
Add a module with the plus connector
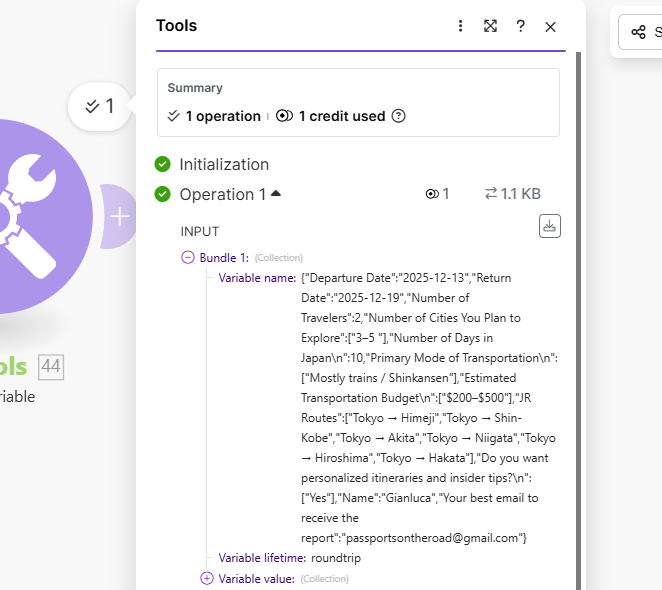pyautogui.click(x=120, y=216)
